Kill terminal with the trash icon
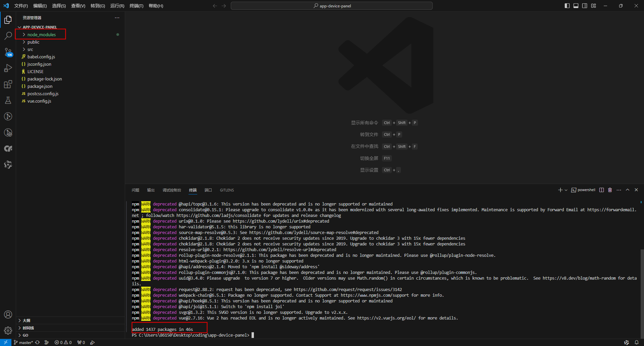Screen dimensions: 644x346 pyautogui.click(x=610, y=190)
